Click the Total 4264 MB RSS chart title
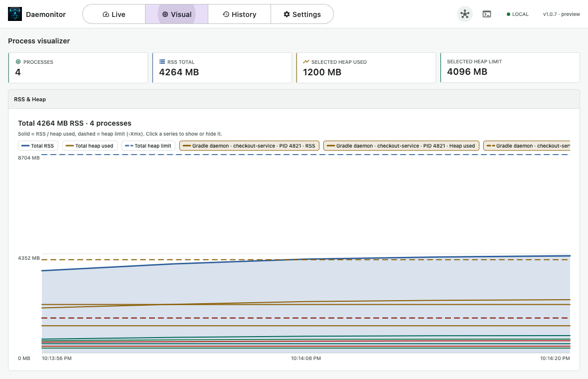Image resolution: width=588 pixels, height=379 pixels. pos(75,123)
